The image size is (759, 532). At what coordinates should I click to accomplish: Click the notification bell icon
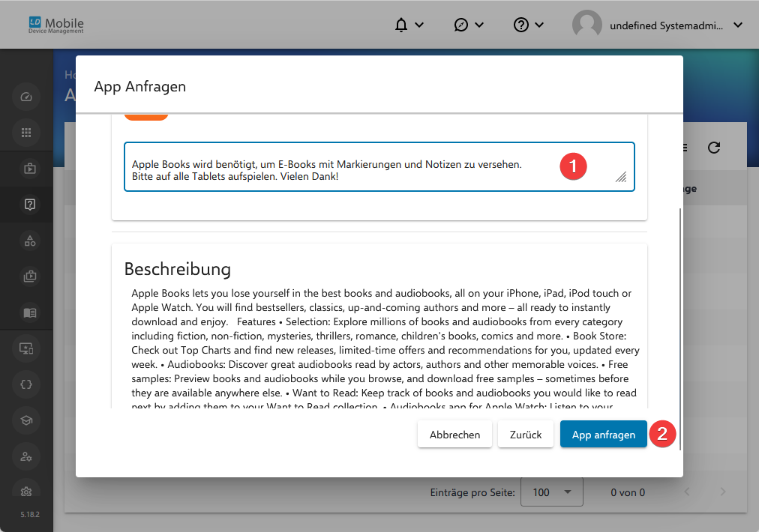[400, 25]
